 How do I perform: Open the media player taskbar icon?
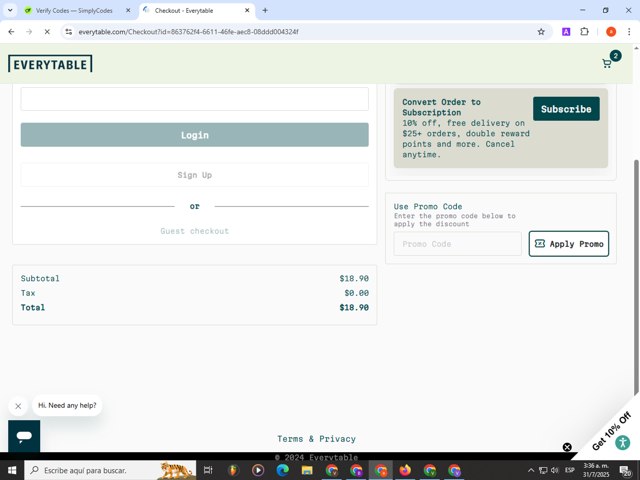point(258,470)
